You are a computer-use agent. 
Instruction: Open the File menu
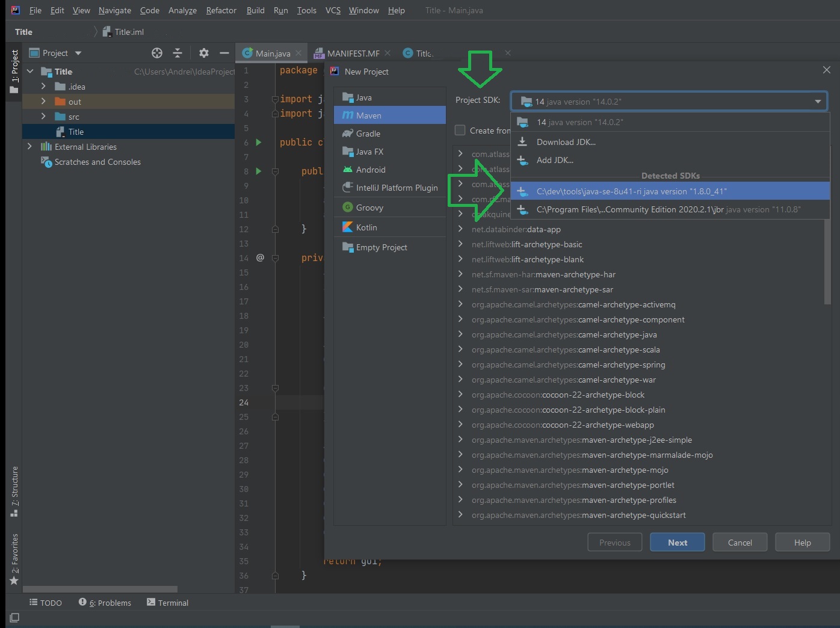click(x=36, y=10)
